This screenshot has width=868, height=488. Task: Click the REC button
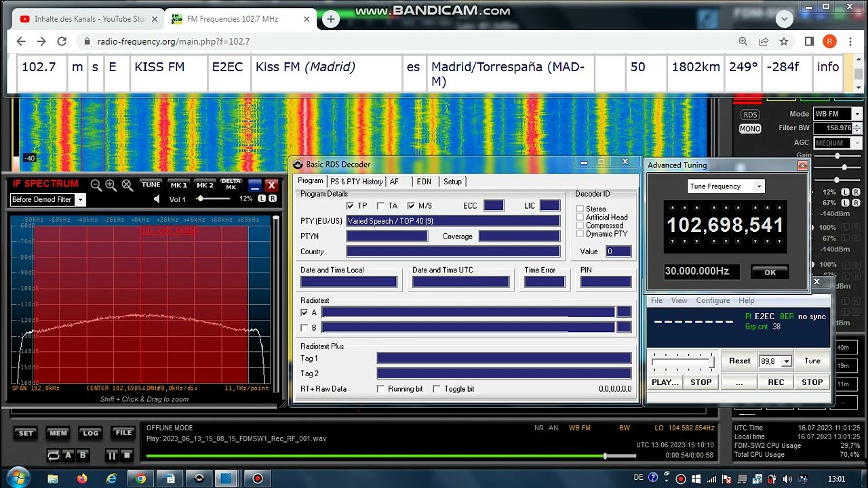776,382
